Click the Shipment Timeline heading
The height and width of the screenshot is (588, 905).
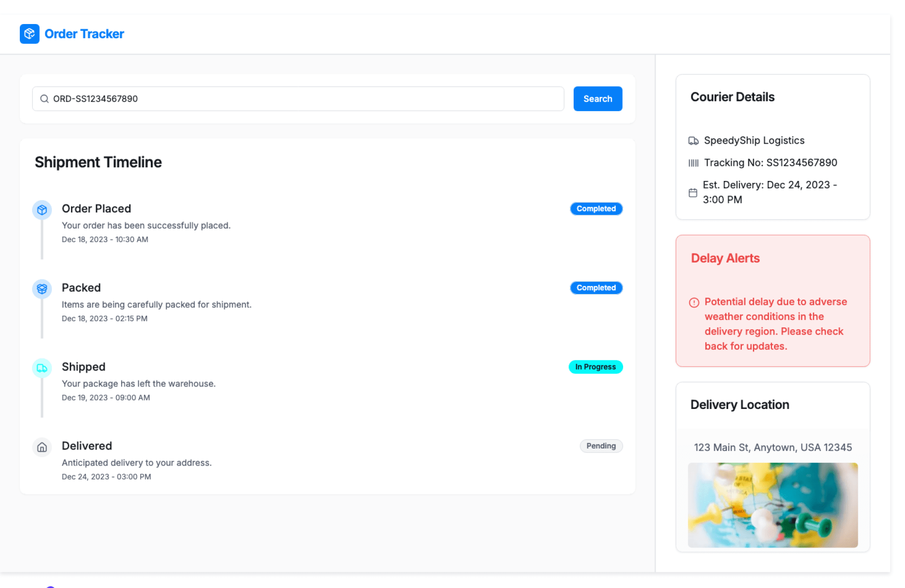[98, 162]
